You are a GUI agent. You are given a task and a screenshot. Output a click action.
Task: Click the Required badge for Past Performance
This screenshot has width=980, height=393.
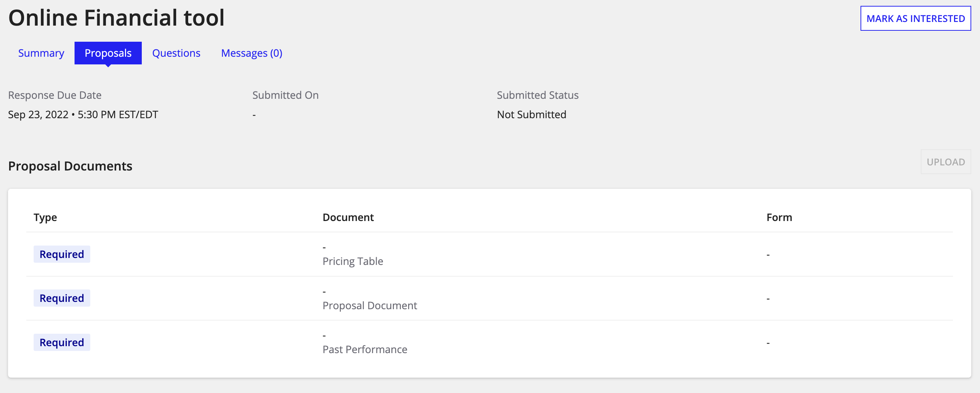coord(62,342)
